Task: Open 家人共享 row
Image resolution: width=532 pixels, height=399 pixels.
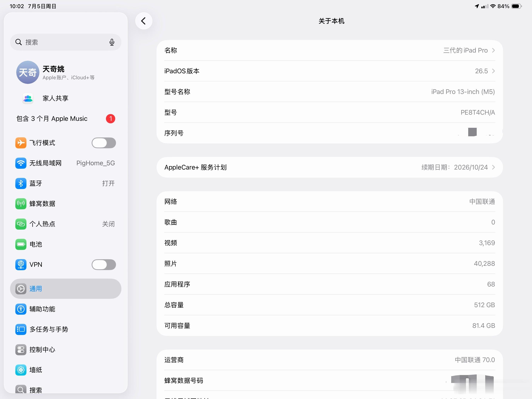Action: pos(66,98)
